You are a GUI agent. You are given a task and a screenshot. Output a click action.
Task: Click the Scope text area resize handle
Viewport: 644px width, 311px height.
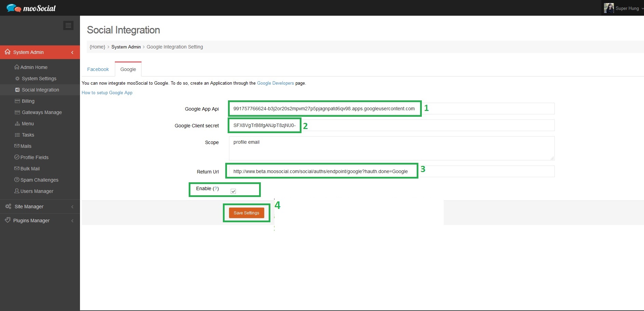[552, 158]
